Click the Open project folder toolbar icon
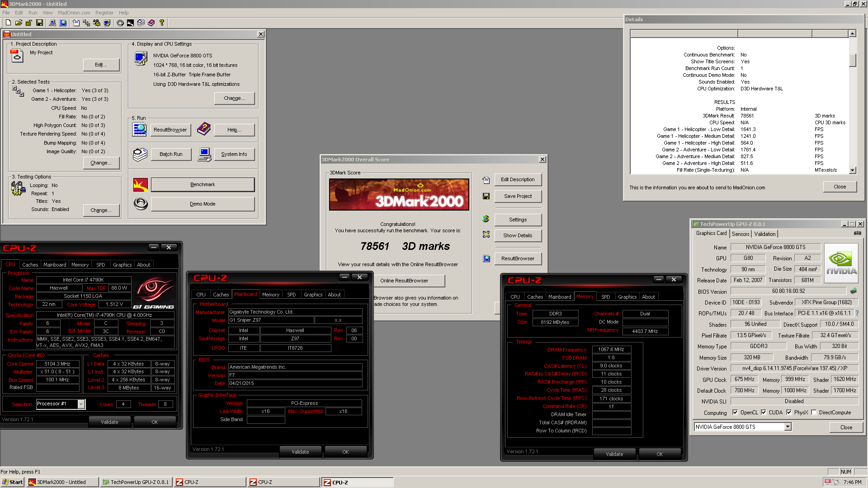Viewport: 868px width, 488px height. tap(19, 23)
